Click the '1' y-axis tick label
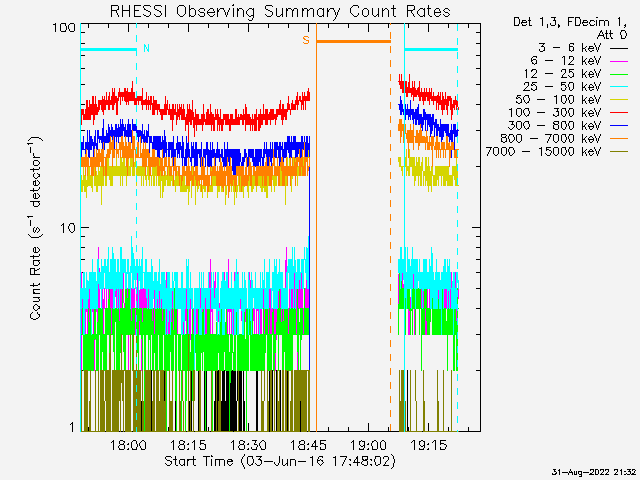 [73, 427]
